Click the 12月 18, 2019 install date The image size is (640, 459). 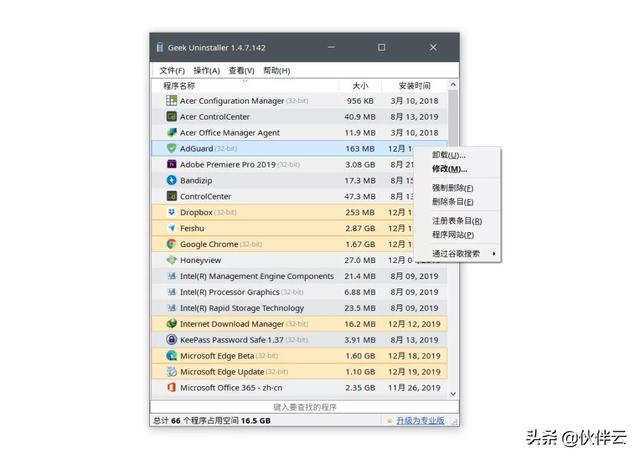click(x=414, y=356)
